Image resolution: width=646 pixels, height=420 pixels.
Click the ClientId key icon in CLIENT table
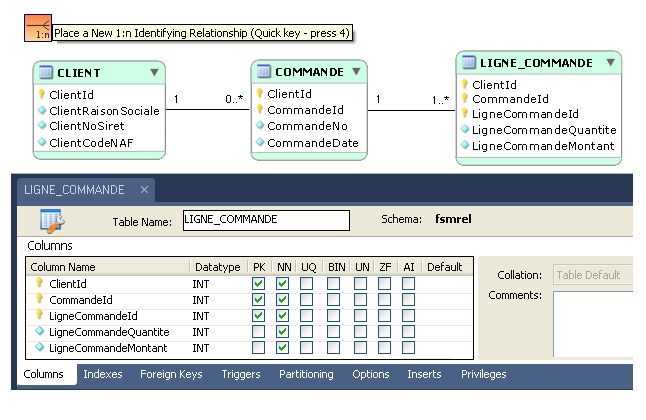(x=42, y=95)
